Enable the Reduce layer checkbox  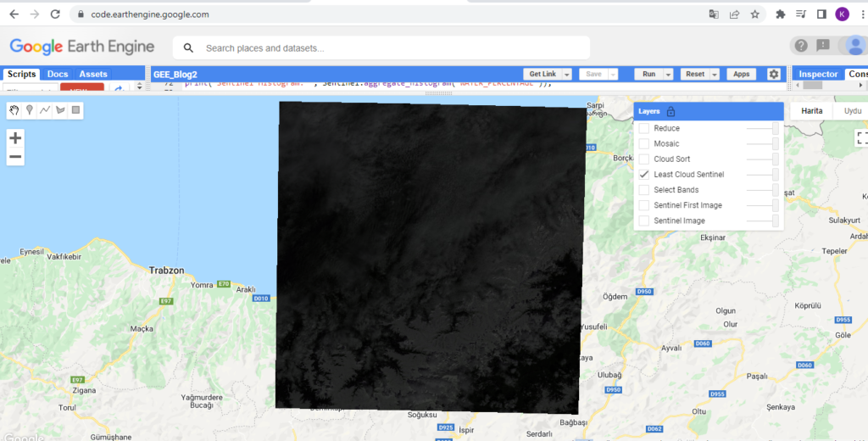point(644,128)
